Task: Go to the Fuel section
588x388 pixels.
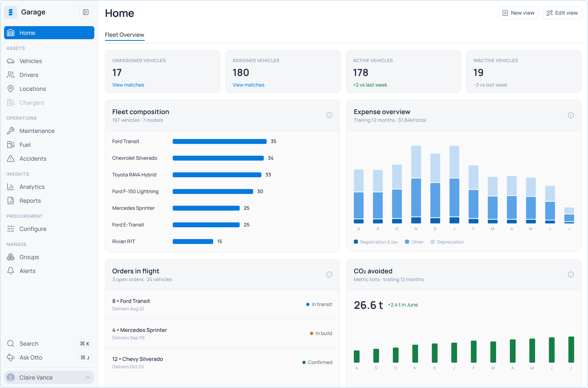Action: [x=49, y=145]
